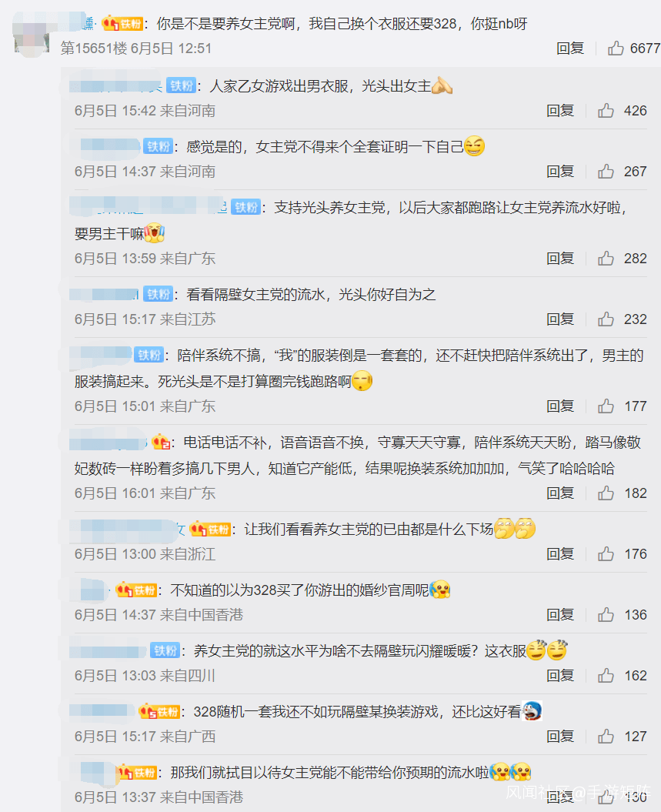Reply to the 13:00 Zhejiang comment
The image size is (661, 812).
coord(561,554)
